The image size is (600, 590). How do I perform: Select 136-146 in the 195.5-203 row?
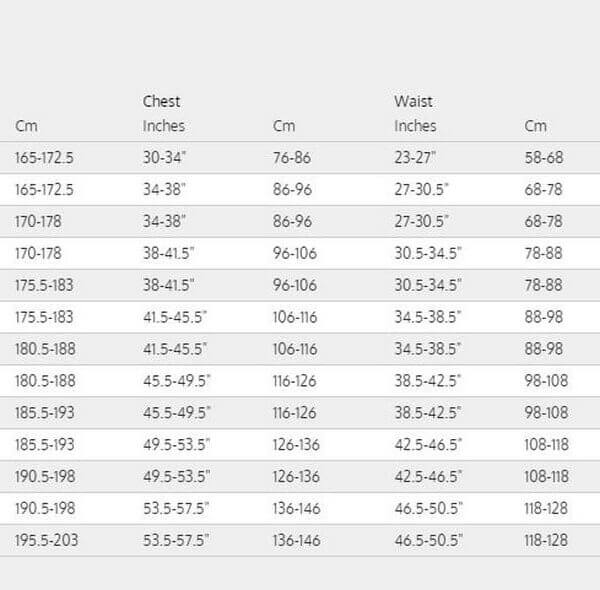click(x=296, y=540)
